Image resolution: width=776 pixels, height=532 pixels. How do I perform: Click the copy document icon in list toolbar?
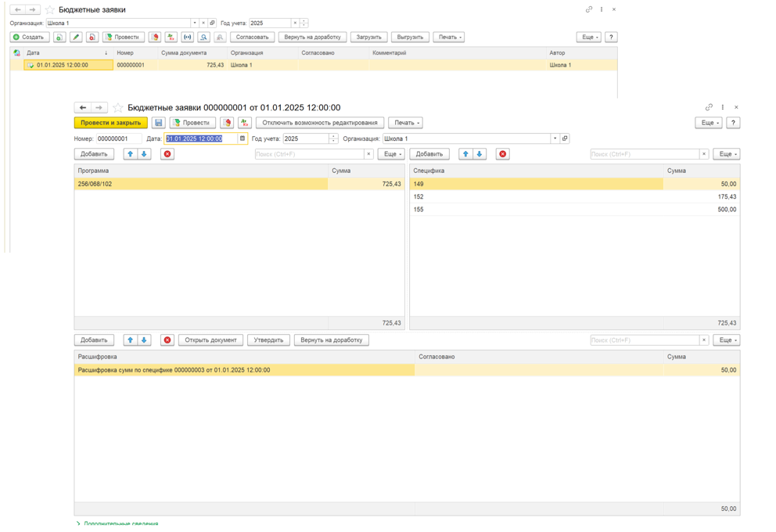[59, 37]
